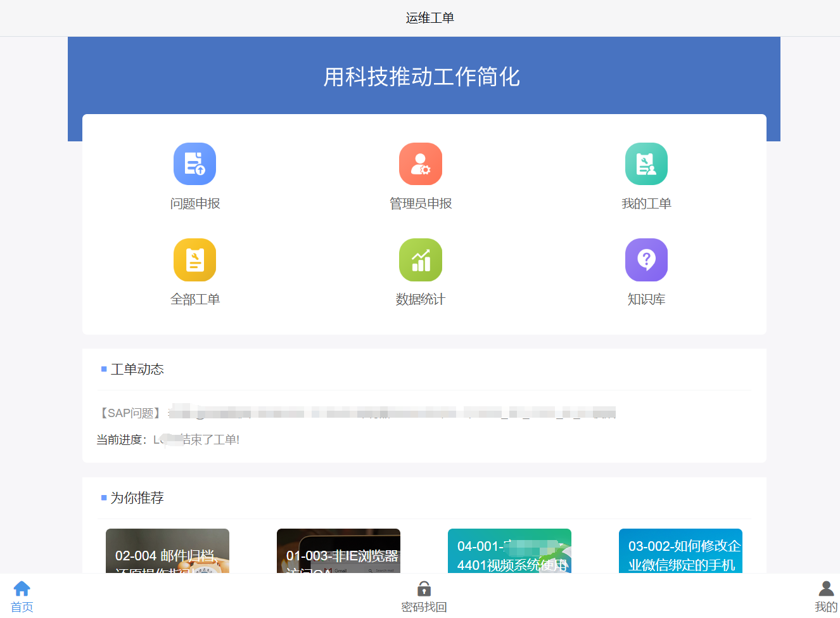Open the 03-002 企业微信绑定手机 card

(680, 551)
